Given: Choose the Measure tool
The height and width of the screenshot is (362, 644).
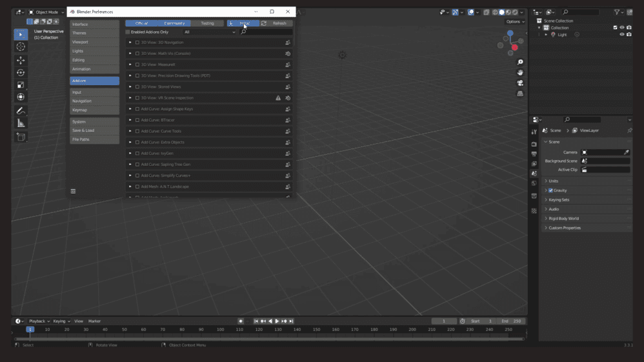Looking at the screenshot, I should (21, 123).
